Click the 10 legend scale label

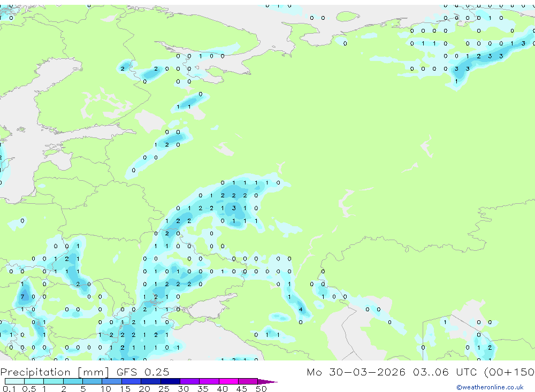click(x=106, y=389)
